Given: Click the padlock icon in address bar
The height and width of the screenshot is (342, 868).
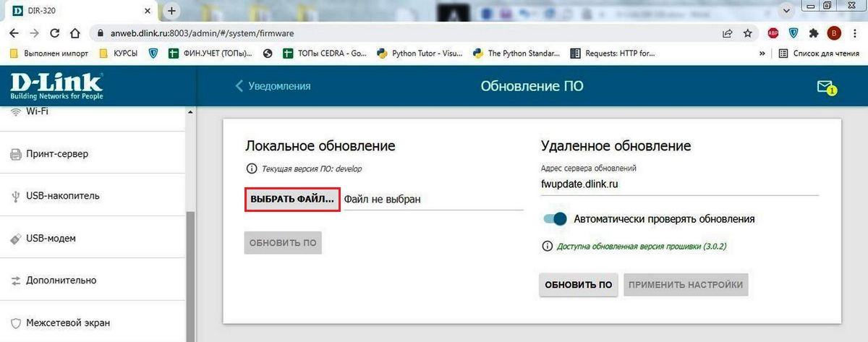Looking at the screenshot, I should pyautogui.click(x=101, y=33).
